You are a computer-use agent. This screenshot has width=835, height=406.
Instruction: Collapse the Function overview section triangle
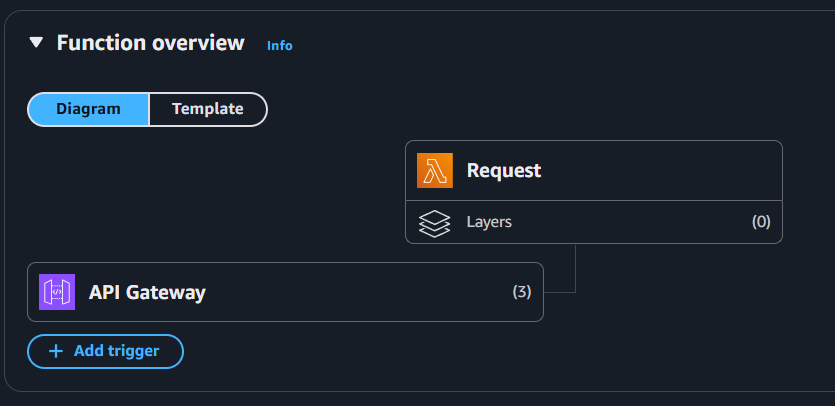[x=36, y=43]
